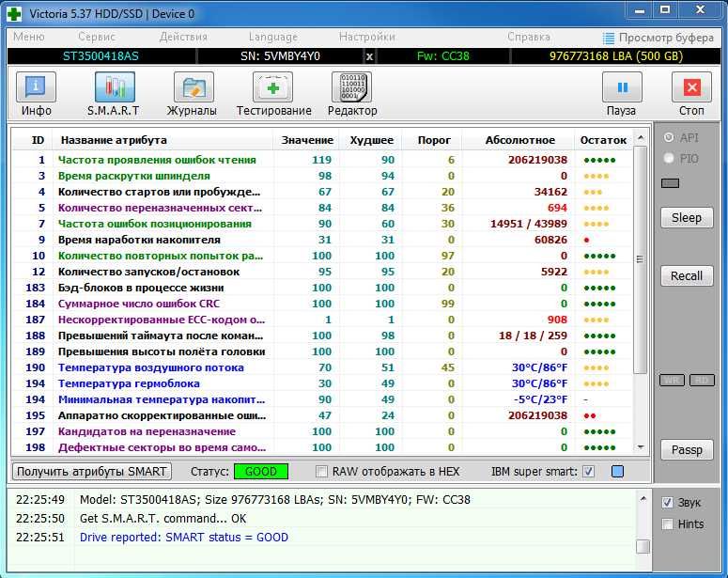
Task: Uncheck the Звук sound checkbox
Action: pos(668,502)
